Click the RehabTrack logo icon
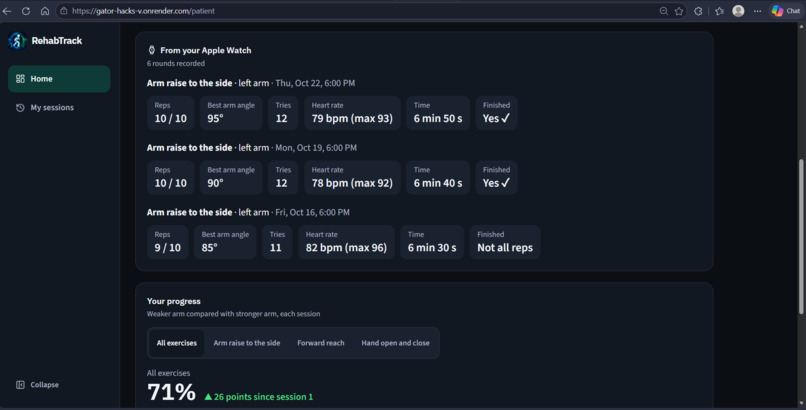Viewport: 806px width, 410px height. pyautogui.click(x=17, y=41)
